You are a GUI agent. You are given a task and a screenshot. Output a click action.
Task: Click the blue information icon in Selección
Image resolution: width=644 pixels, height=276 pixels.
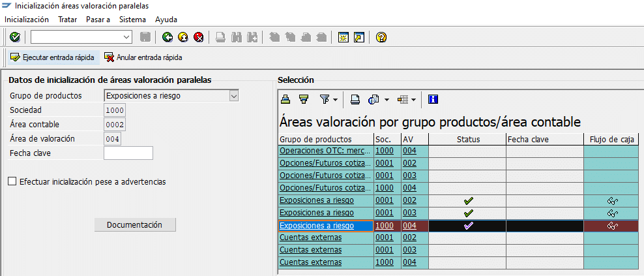point(433,99)
